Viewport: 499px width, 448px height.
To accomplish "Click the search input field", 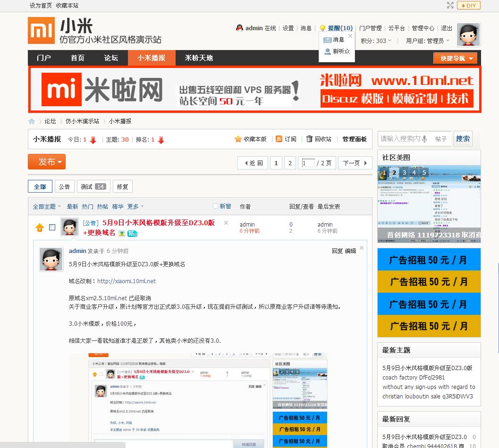I will point(400,139).
